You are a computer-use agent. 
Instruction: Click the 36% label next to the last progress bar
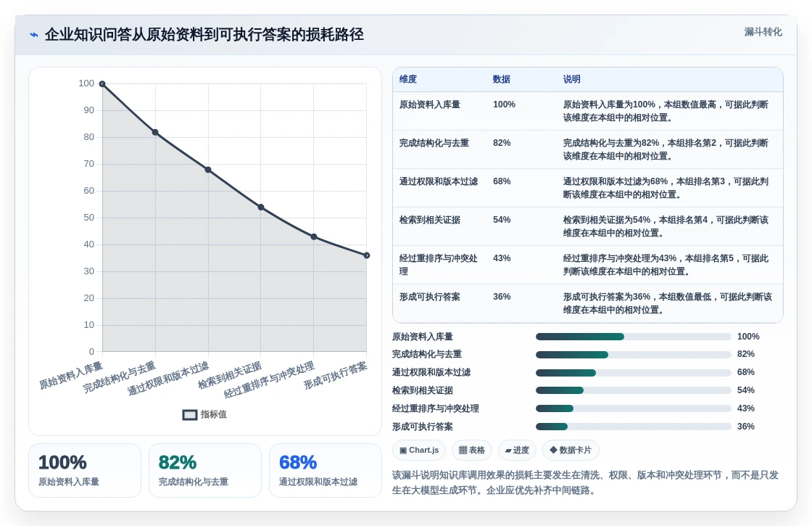746,427
